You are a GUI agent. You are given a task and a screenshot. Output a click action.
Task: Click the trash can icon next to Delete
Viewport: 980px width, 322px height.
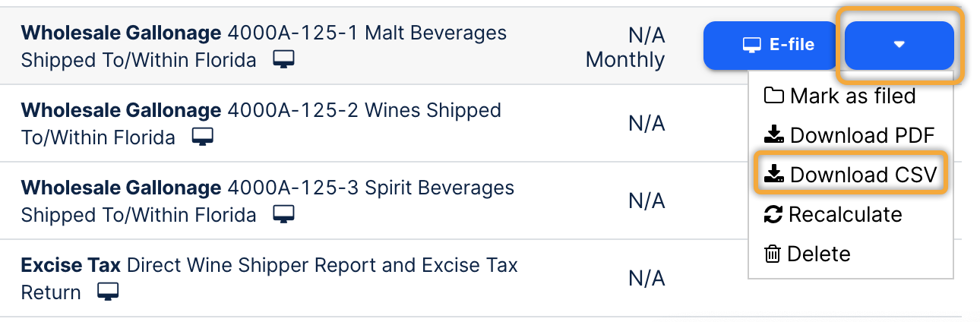[x=773, y=254]
